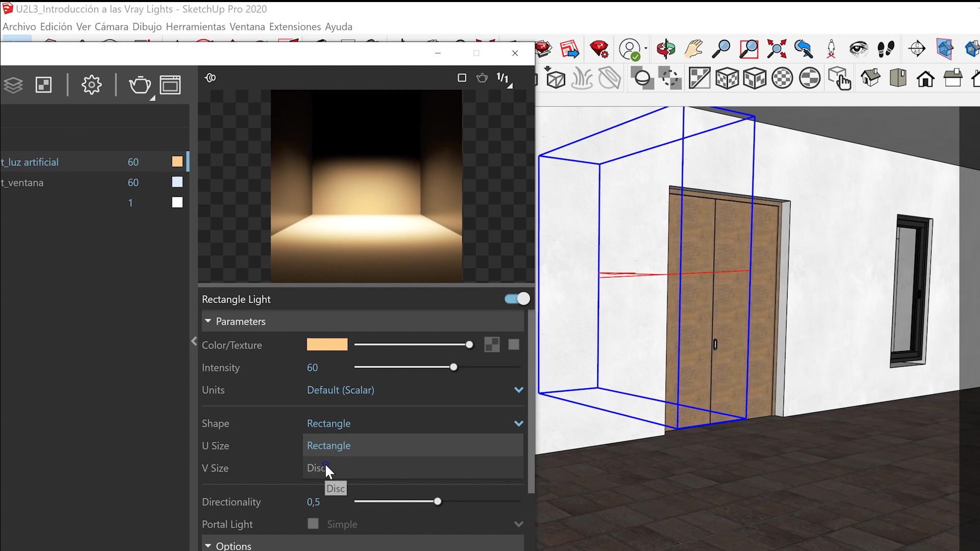Click the Color/Texture map enable checkbox
Image resolution: width=980 pixels, height=551 pixels.
point(513,345)
